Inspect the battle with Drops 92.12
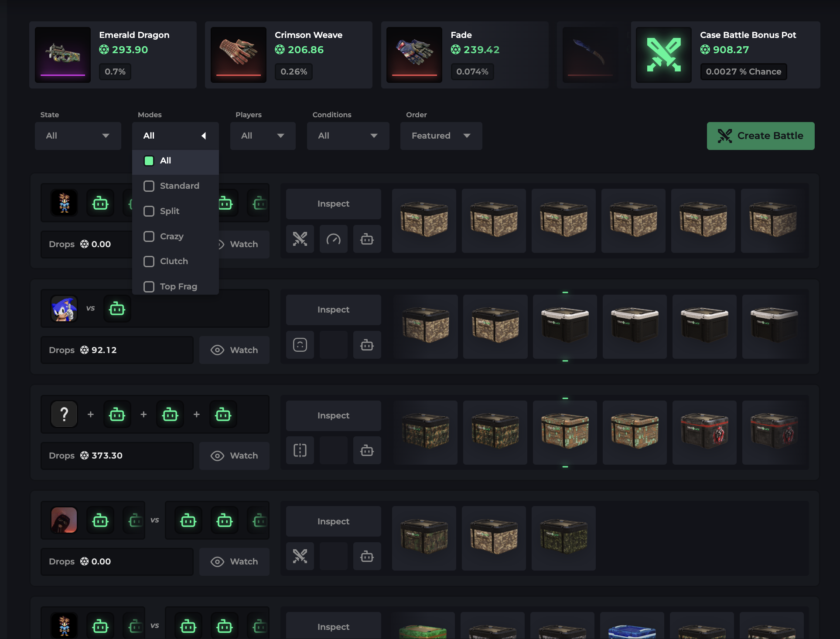This screenshot has width=840, height=639. pos(334,310)
